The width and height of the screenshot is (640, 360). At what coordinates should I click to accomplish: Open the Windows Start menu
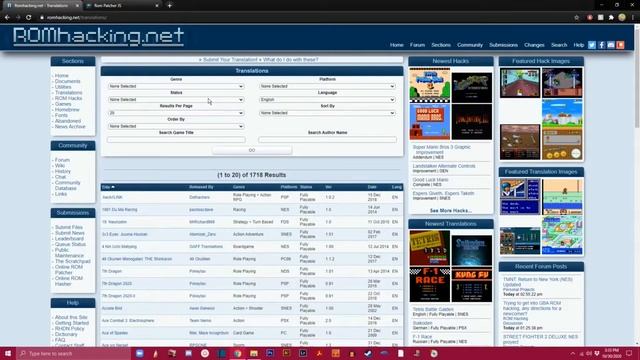tap(8, 353)
